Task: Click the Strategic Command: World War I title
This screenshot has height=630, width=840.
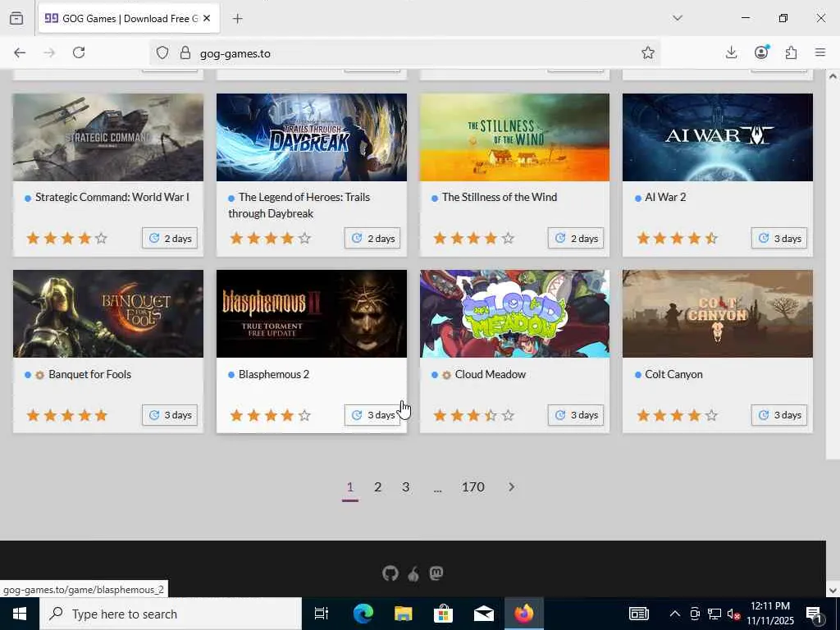Action: [112, 197]
